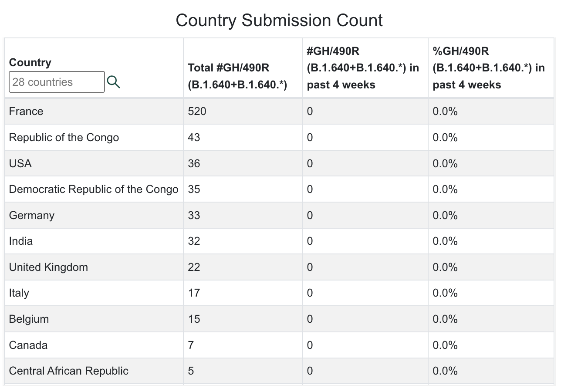Click the Country Submission Count title
Viewport: 561px width, 392px height.
click(x=279, y=20)
